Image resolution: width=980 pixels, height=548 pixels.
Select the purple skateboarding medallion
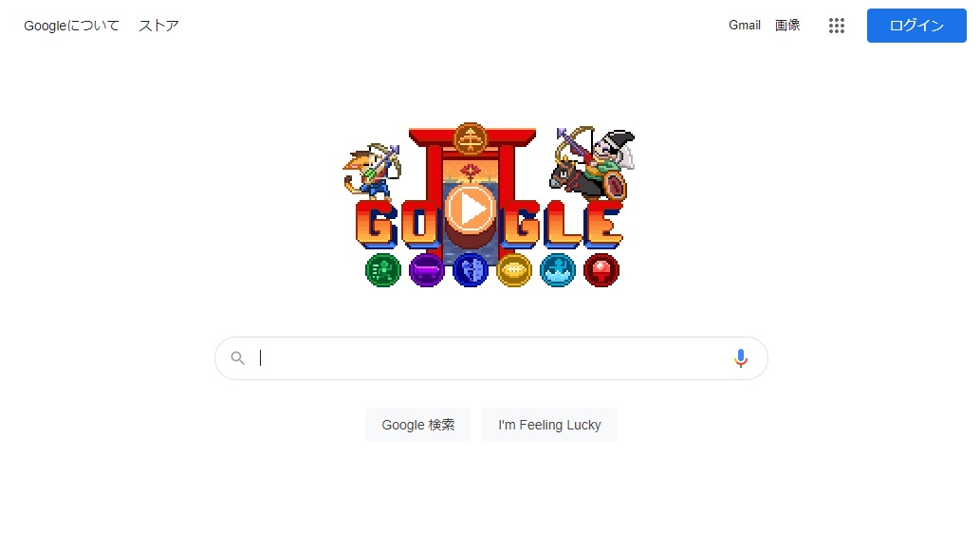pyautogui.click(x=426, y=270)
